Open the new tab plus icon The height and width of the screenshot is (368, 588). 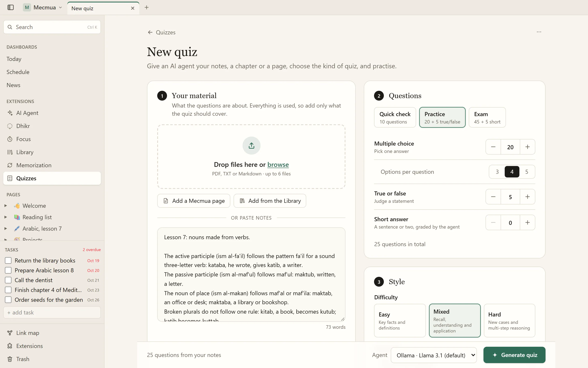[147, 7]
